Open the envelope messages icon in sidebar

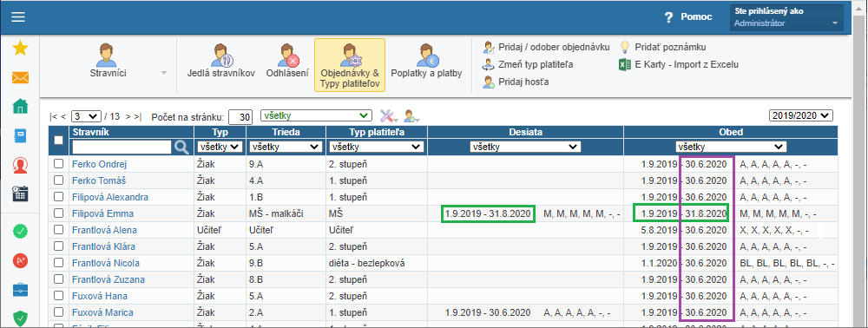point(21,78)
